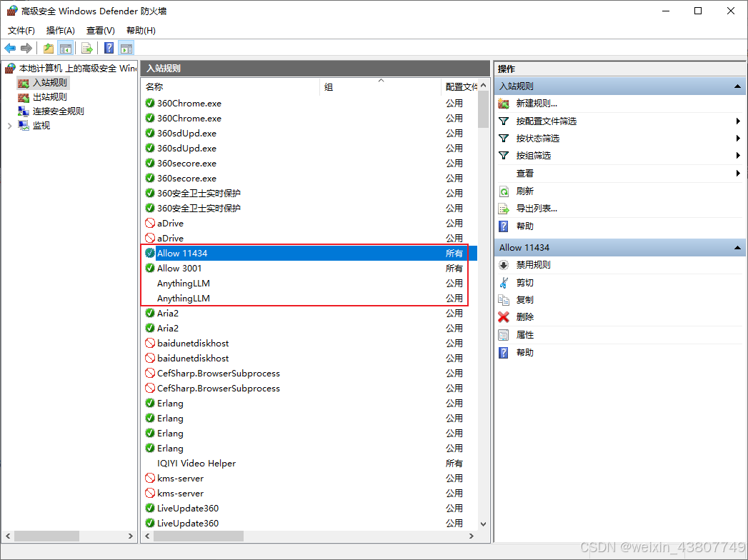748x560 pixels.
Task: Click the rule list vertical scrollbar thumb
Action: [483, 109]
